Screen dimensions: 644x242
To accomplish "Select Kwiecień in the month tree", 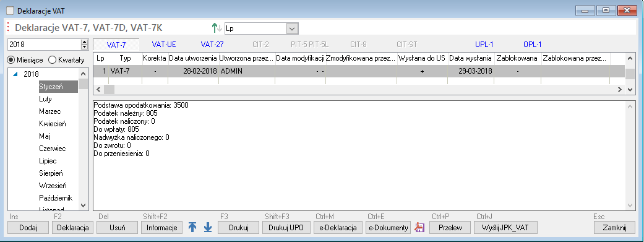I will tap(52, 124).
